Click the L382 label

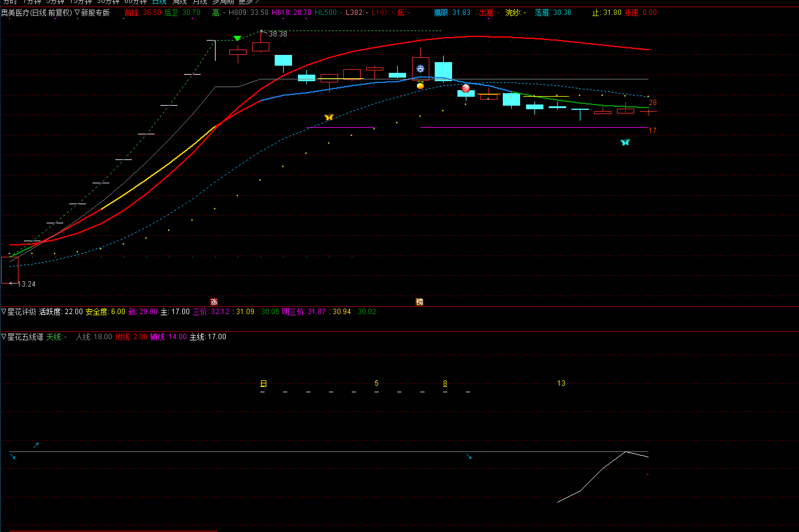pyautogui.click(x=357, y=13)
